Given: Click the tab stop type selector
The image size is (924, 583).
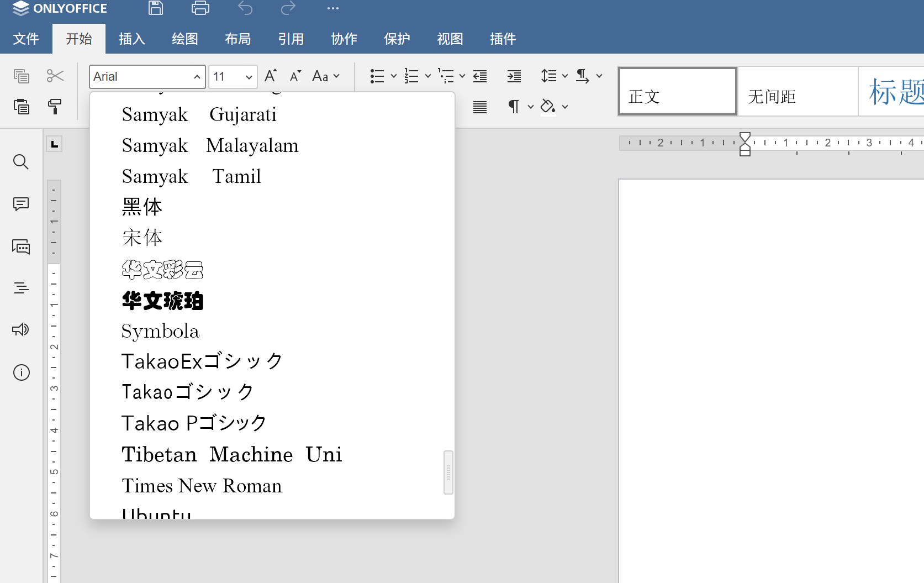Looking at the screenshot, I should coord(54,145).
